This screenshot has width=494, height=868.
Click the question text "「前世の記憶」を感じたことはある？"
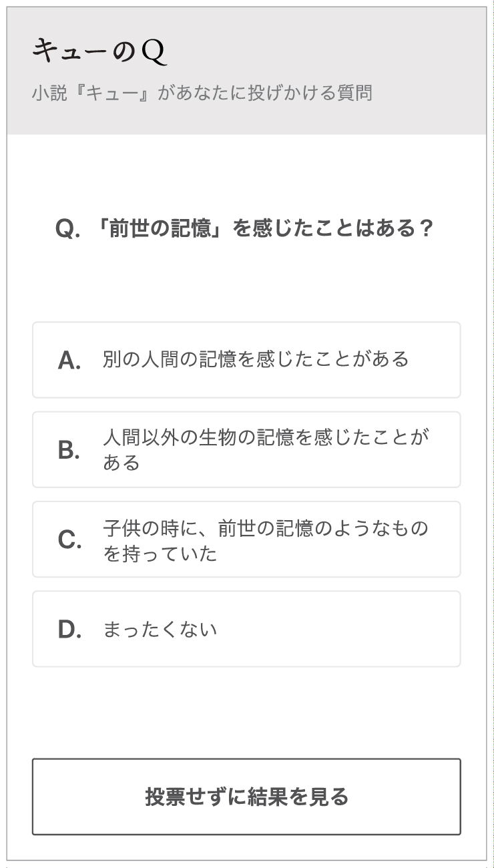pos(264,229)
